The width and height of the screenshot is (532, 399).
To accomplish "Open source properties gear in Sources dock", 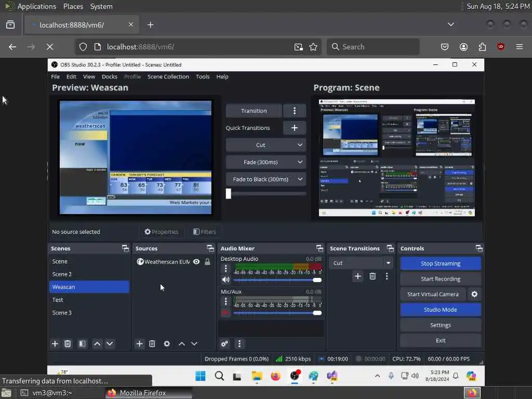I will [167, 344].
